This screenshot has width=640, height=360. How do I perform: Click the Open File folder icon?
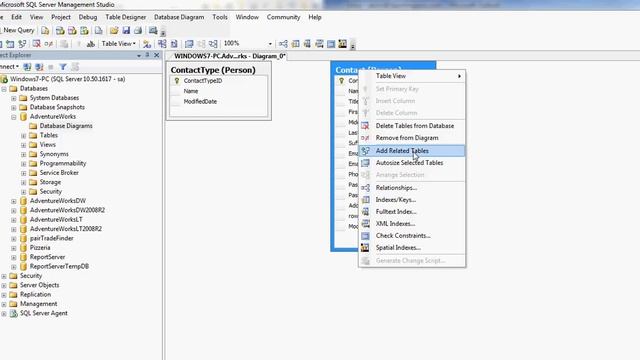[114, 31]
